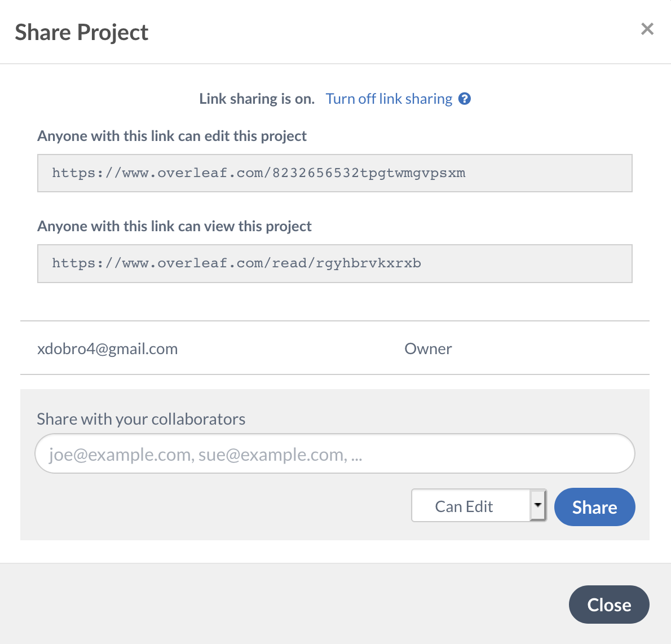Click the 'Link sharing is on.' status text
The width and height of the screenshot is (671, 644).
pos(257,99)
